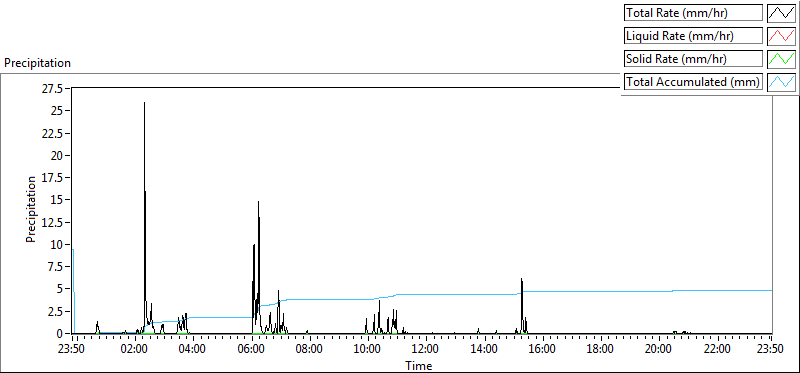Image resolution: width=800 pixels, height=373 pixels.
Task: Click the 0 y-axis minimum value
Action: click(x=61, y=333)
